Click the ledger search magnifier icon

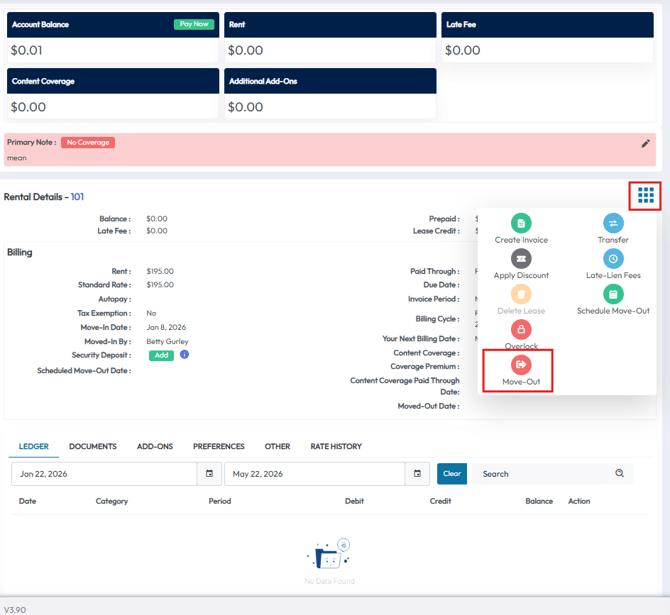[619, 473]
